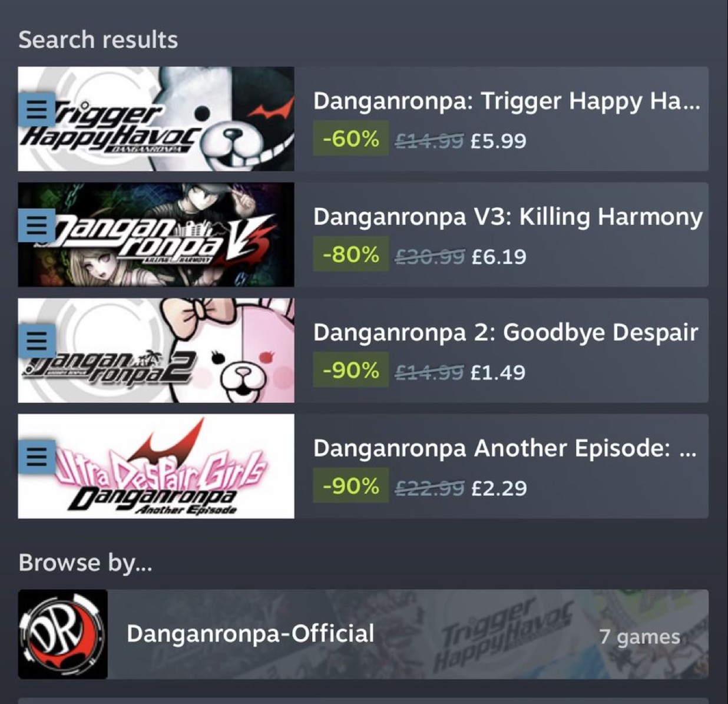The height and width of the screenshot is (704, 728).
Task: Open menu icon on Danganronpa 2 thumbnail
Action: pyautogui.click(x=37, y=341)
